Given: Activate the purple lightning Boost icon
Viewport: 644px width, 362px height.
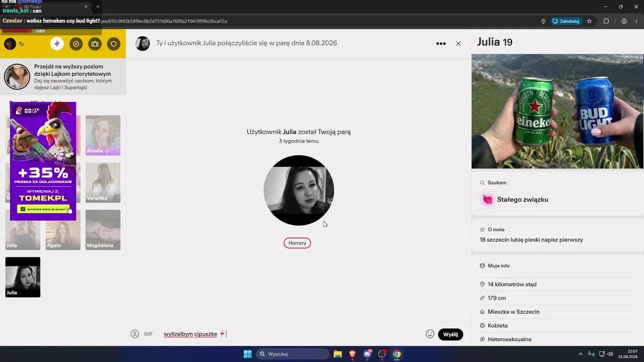Looking at the screenshot, I should tap(57, 44).
